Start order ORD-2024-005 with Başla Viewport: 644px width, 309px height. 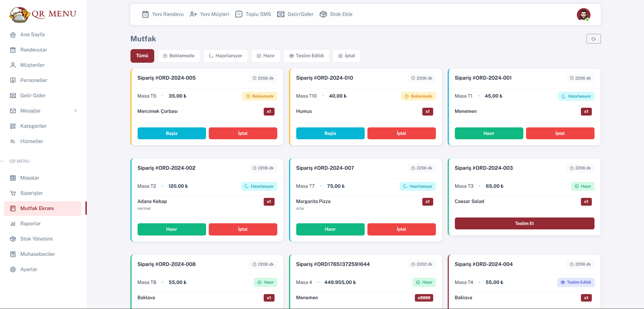click(171, 134)
